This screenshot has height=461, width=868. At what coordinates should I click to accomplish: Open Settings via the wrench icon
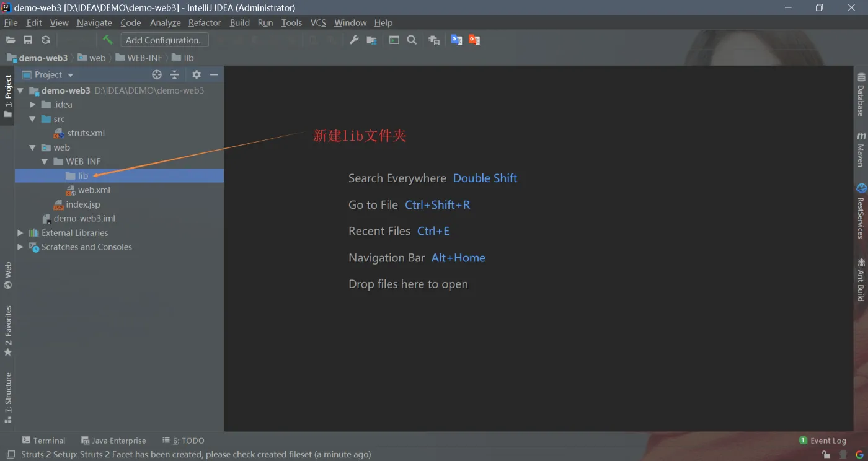(354, 40)
